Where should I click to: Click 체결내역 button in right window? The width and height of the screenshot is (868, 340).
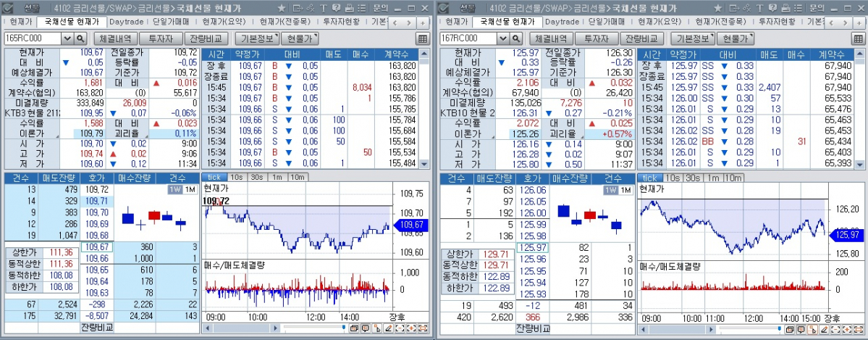(x=551, y=38)
